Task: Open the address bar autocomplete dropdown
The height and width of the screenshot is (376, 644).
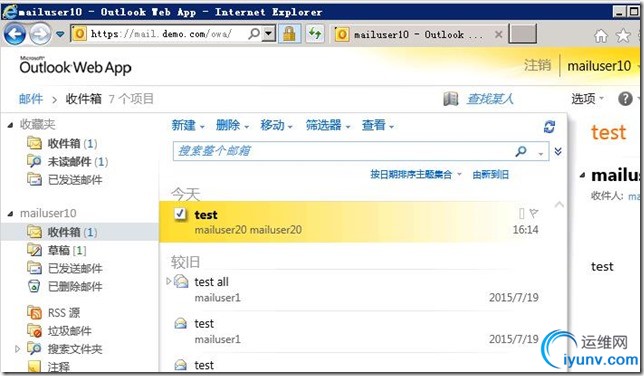Action: (269, 34)
